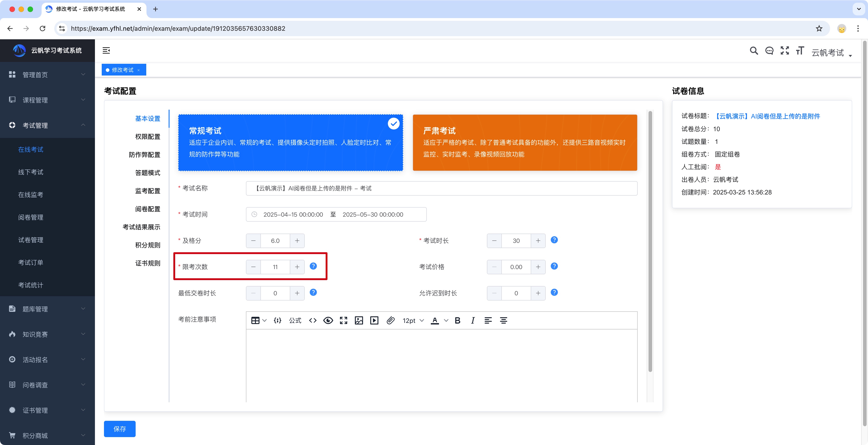
Task: Go to 权限配置 settings section
Action: tap(148, 137)
